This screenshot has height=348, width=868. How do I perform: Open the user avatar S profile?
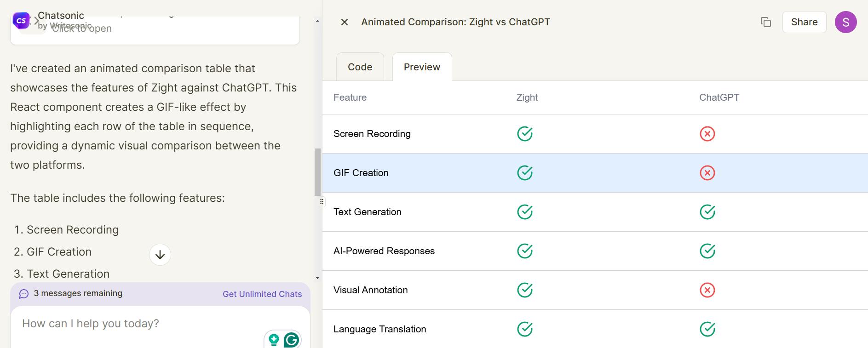(x=845, y=22)
